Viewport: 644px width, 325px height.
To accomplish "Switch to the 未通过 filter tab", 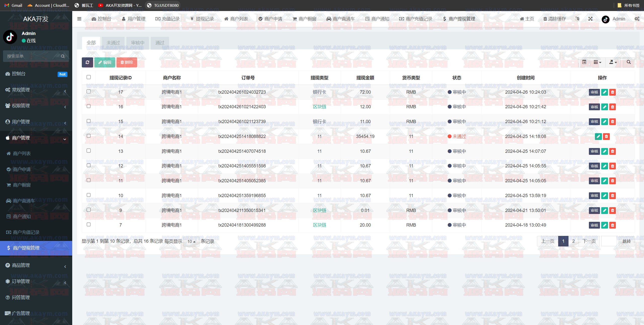I will point(113,43).
